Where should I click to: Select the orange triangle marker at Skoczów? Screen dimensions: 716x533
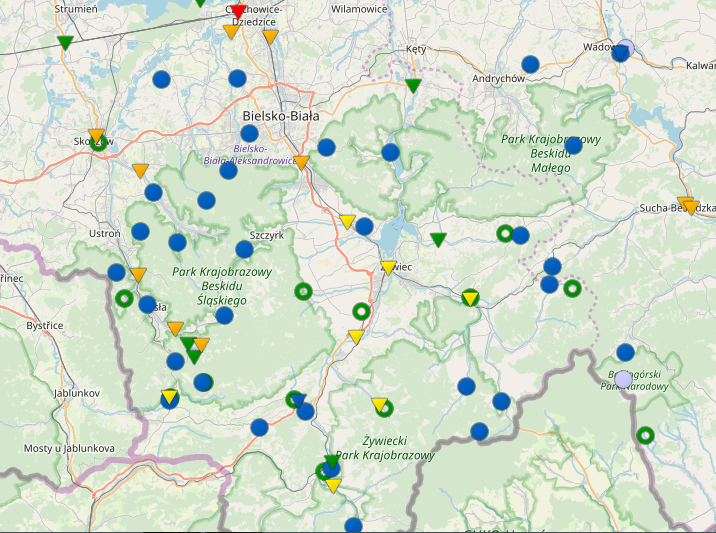96,136
